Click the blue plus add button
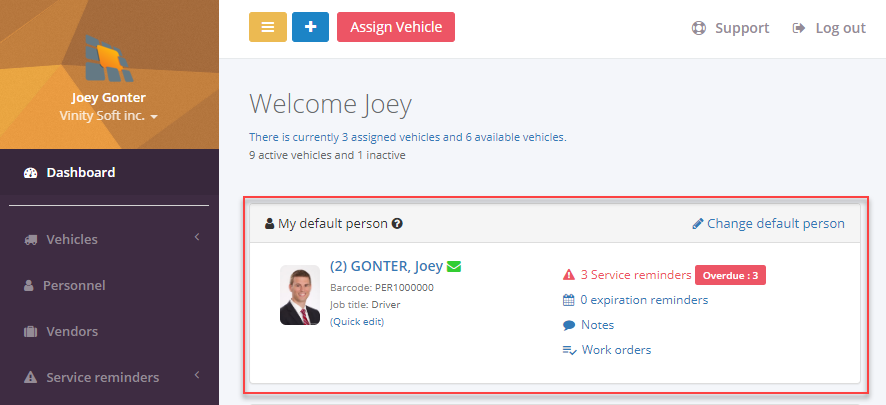The width and height of the screenshot is (886, 405). click(310, 27)
